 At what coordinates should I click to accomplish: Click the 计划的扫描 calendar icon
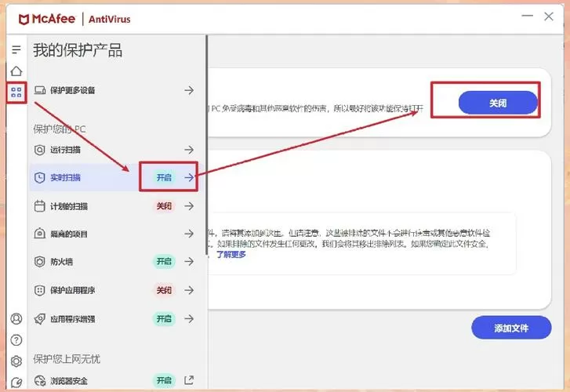click(40, 206)
